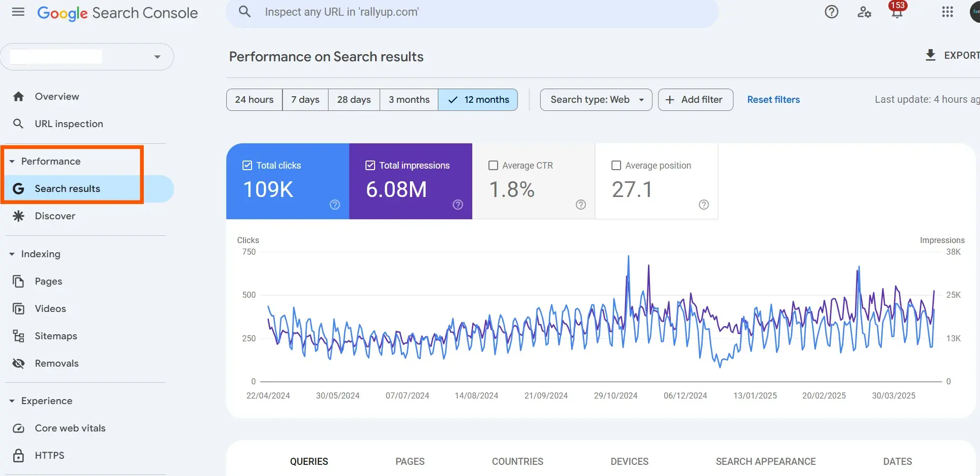Open the Core web vitals report
980x476 pixels.
70,428
